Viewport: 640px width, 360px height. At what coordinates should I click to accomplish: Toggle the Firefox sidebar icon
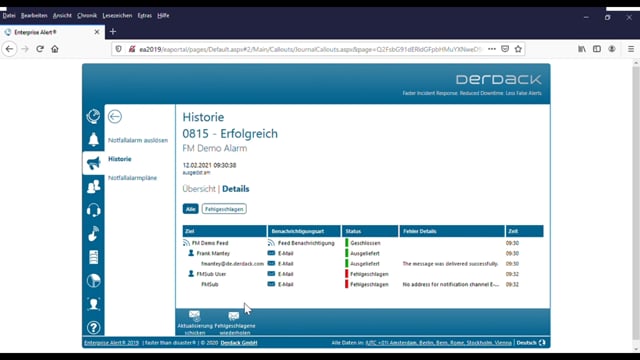[x=597, y=49]
